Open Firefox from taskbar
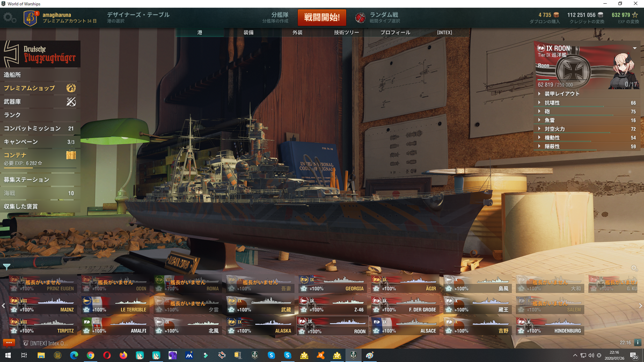 [x=123, y=355]
